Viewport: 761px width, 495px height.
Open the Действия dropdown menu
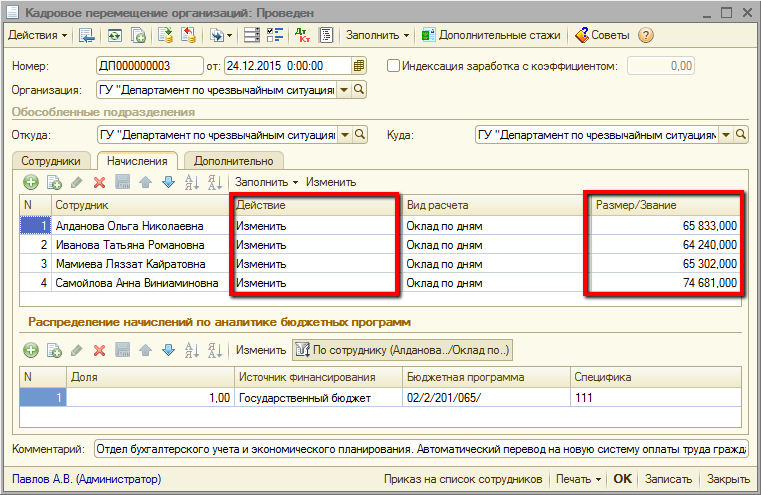(38, 35)
